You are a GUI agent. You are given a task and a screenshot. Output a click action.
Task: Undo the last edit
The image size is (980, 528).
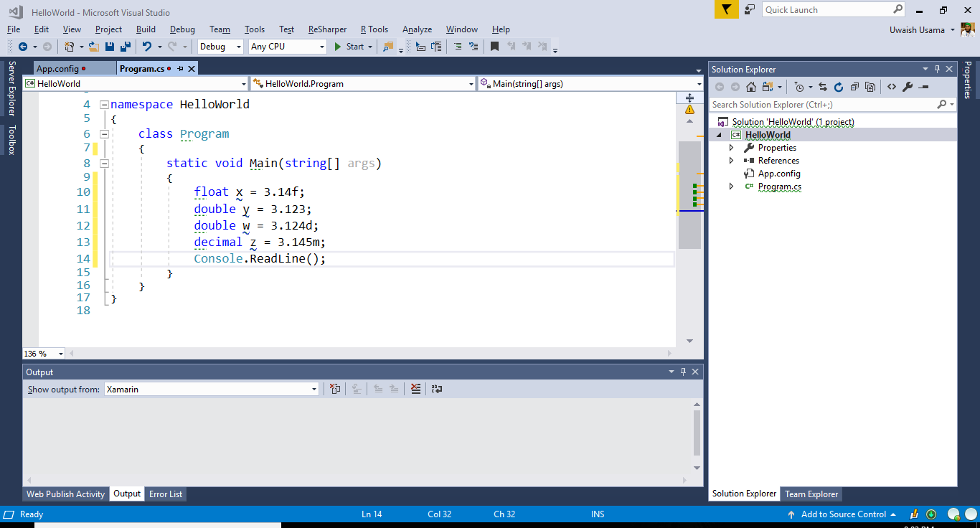147,46
